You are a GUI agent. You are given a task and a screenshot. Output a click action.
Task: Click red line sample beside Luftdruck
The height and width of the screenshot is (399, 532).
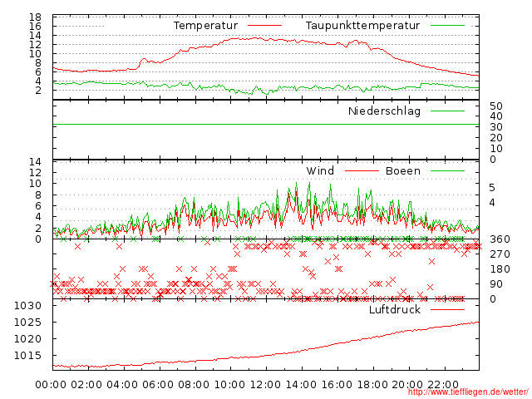click(447, 309)
